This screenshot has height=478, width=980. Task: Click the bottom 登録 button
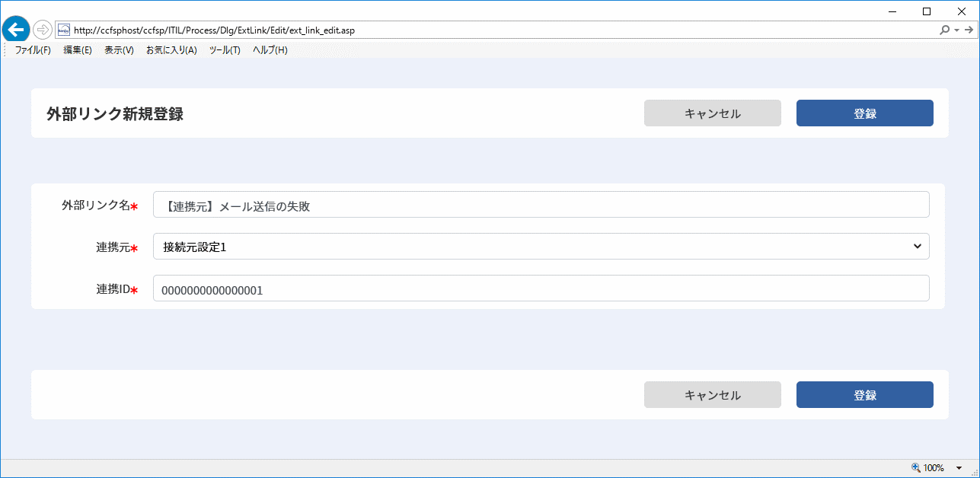coord(865,395)
